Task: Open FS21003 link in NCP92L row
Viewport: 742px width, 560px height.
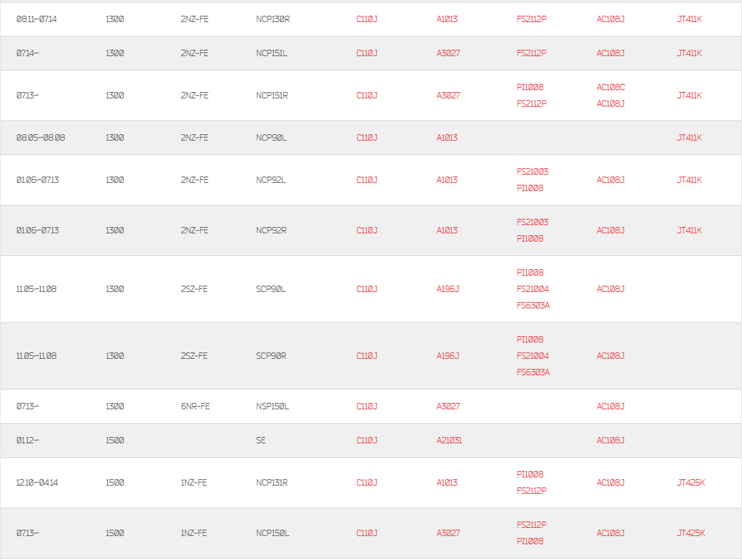Action: pos(533,172)
